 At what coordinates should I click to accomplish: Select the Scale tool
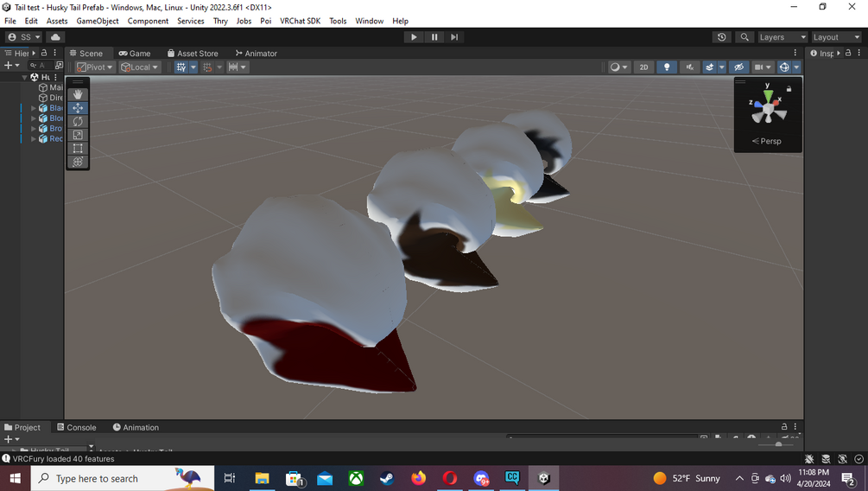[x=78, y=135]
